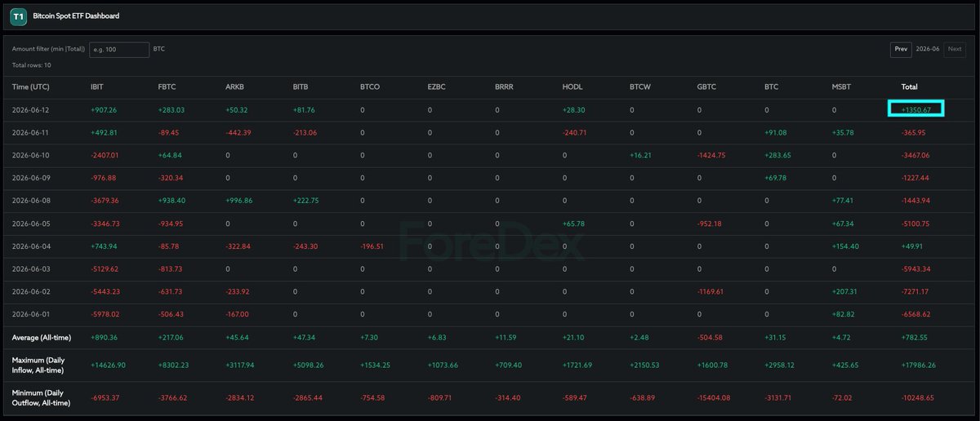
Task: Click the -5100.75 total value
Action: 915,224
